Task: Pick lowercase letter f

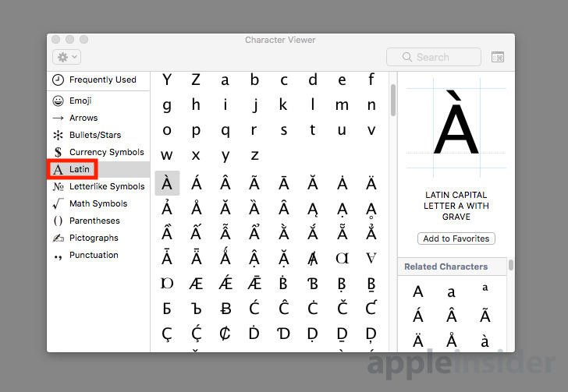Action: point(371,79)
